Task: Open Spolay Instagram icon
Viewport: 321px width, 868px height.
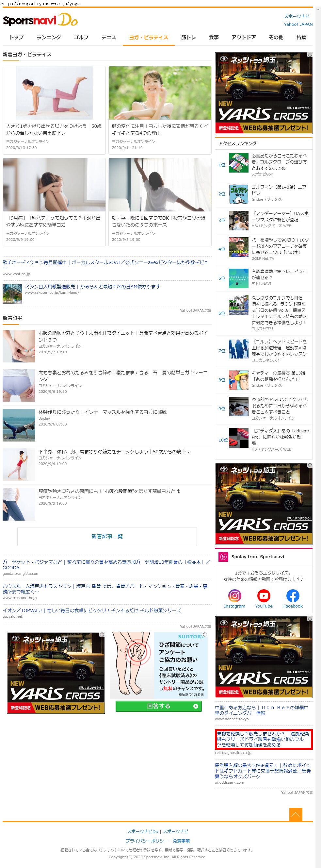Action: tap(234, 596)
